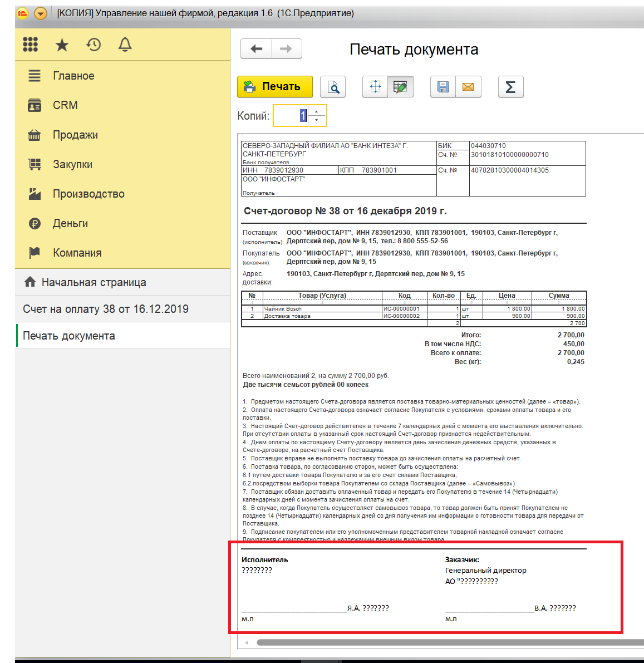Save the document with the floppy icon
The height and width of the screenshot is (663, 644).
443,87
